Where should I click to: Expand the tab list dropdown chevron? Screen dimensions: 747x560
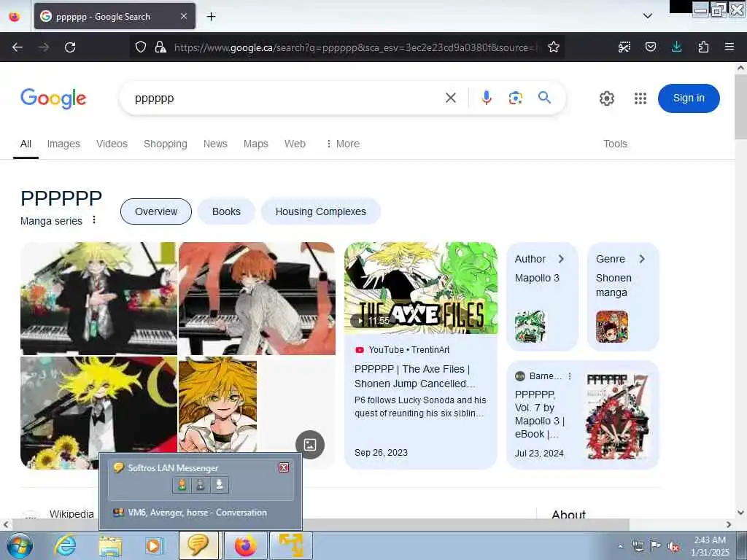648,16
